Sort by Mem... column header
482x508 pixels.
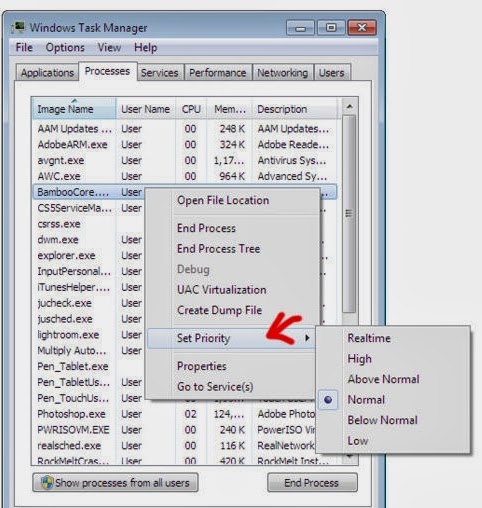tap(230, 109)
